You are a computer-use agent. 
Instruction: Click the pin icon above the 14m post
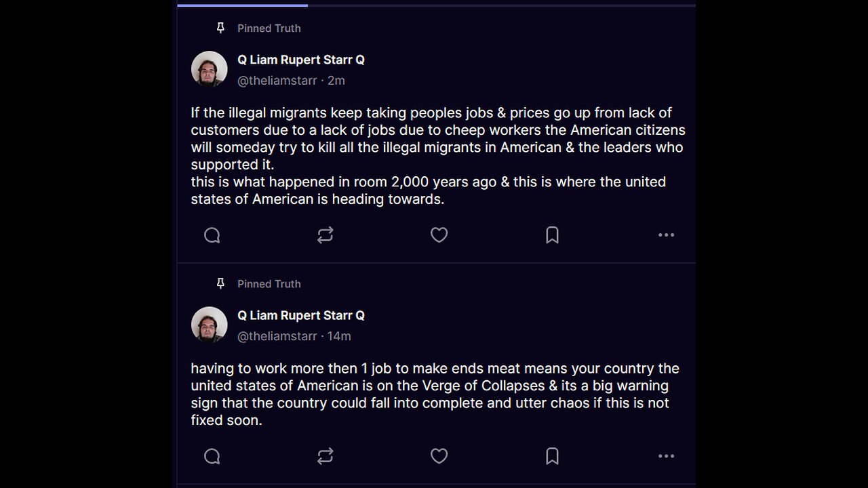220,283
